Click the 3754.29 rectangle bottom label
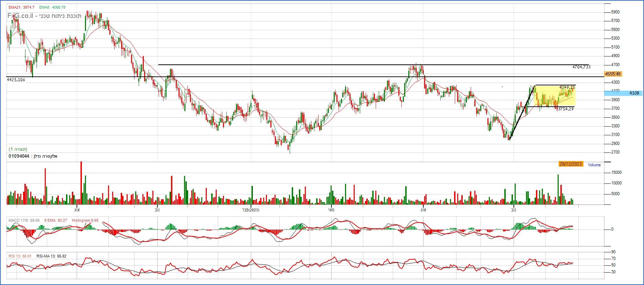 (566, 109)
